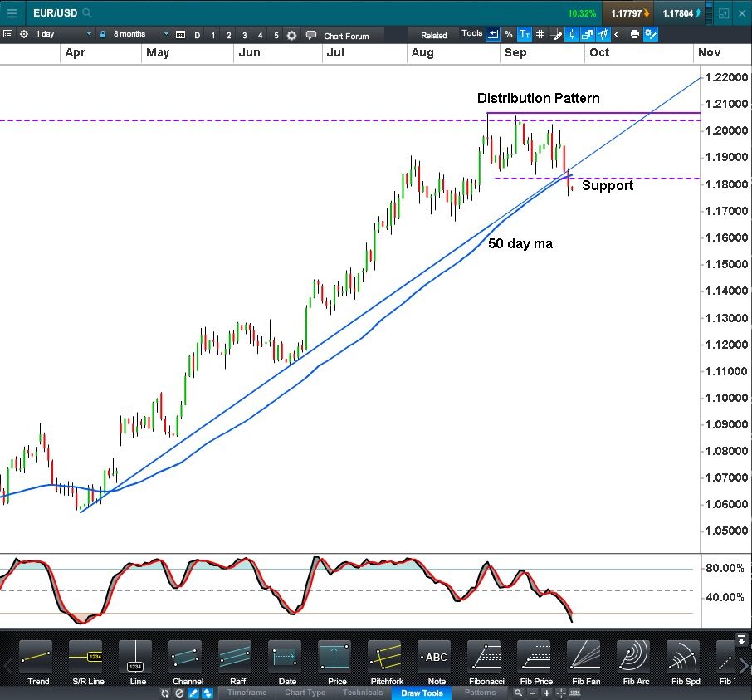Open the Technicals tab
The width and height of the screenshot is (752, 700).
363,693
